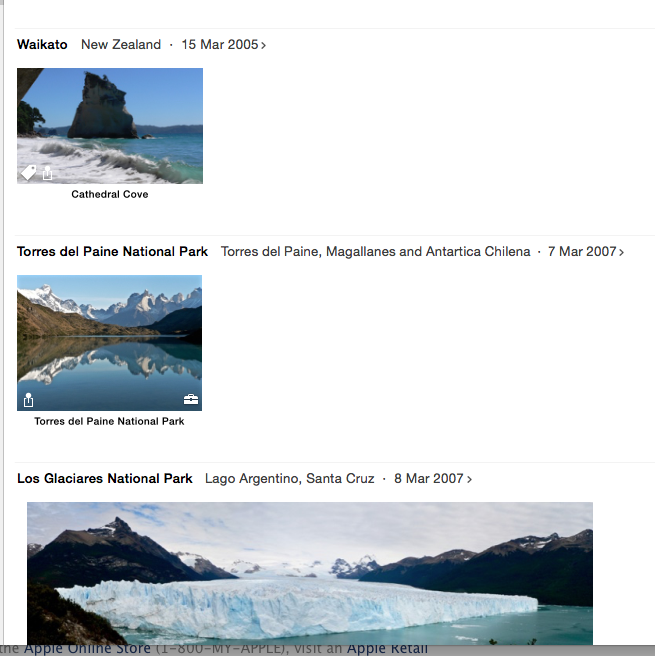655x656 pixels.
Task: Click the share icon on Cathedral Cove photo
Action: [x=48, y=172]
